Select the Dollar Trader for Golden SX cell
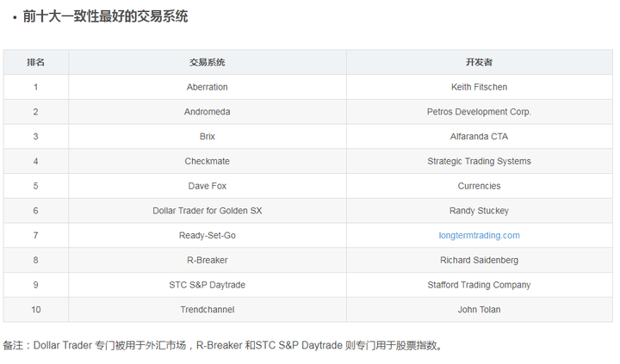This screenshot has height=364, width=620. (x=208, y=211)
